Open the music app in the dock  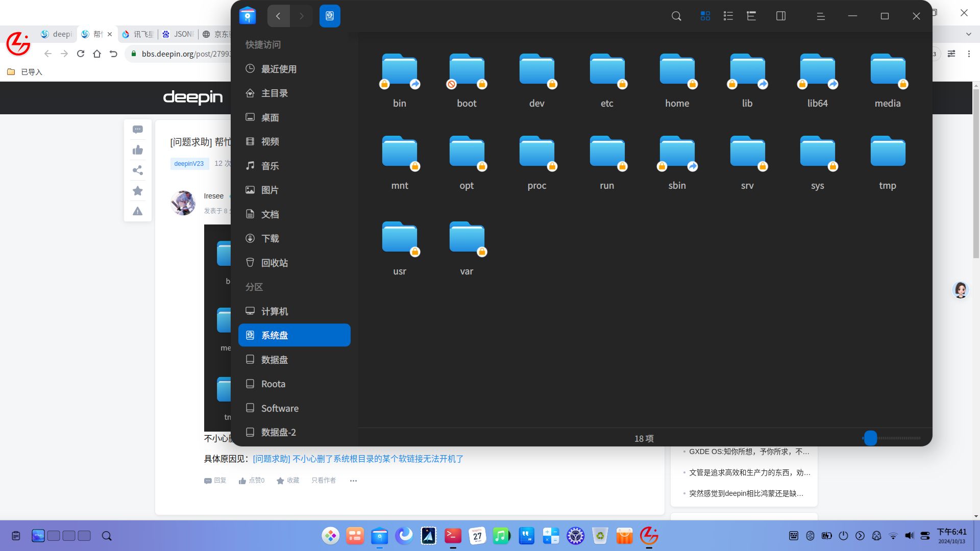[501, 536]
